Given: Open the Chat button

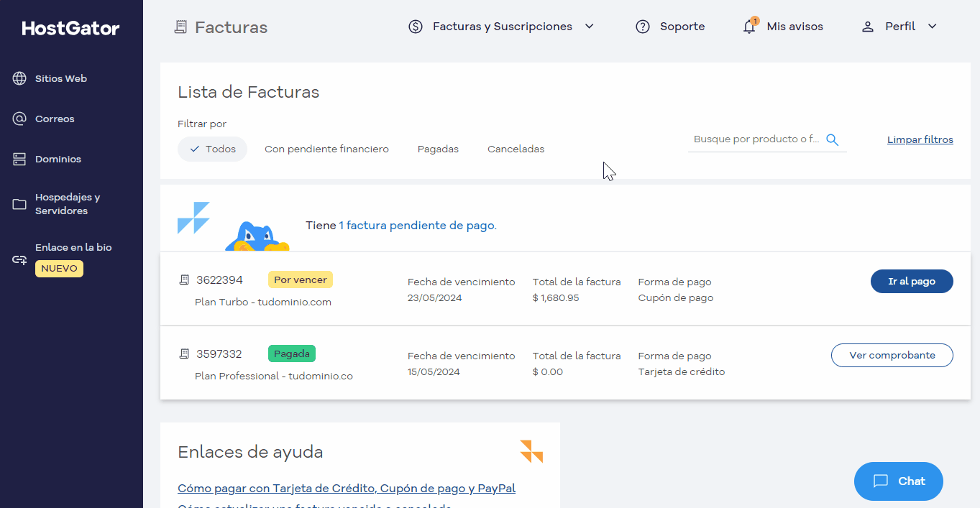Looking at the screenshot, I should point(899,481).
